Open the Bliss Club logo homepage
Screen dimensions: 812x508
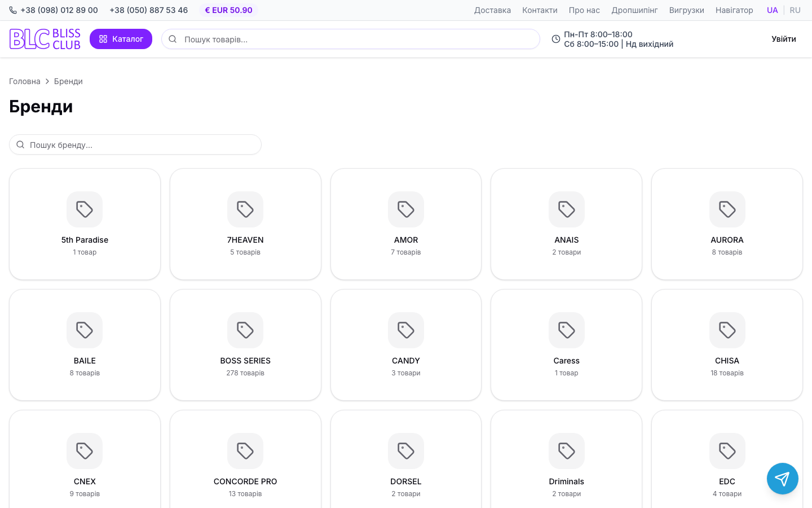[45, 39]
